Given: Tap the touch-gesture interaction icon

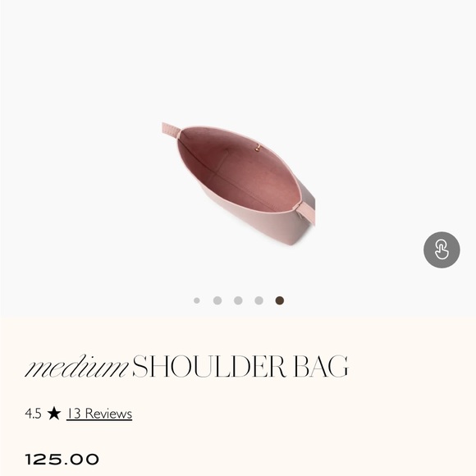Looking at the screenshot, I should tap(442, 249).
